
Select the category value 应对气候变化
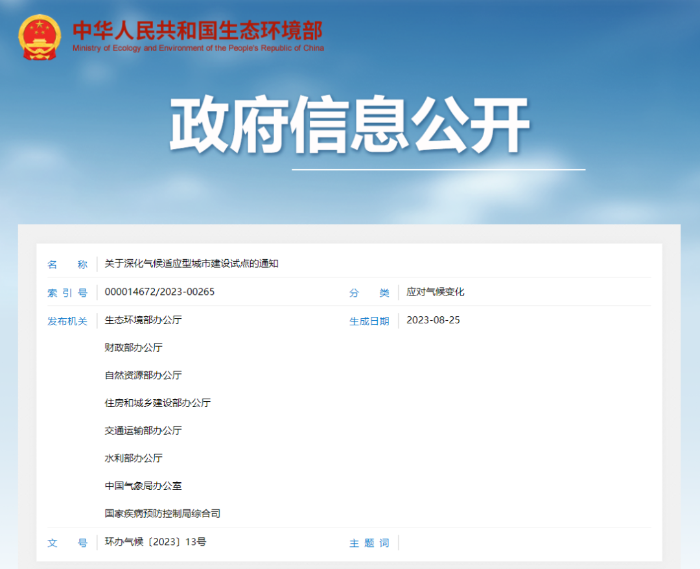(x=435, y=292)
